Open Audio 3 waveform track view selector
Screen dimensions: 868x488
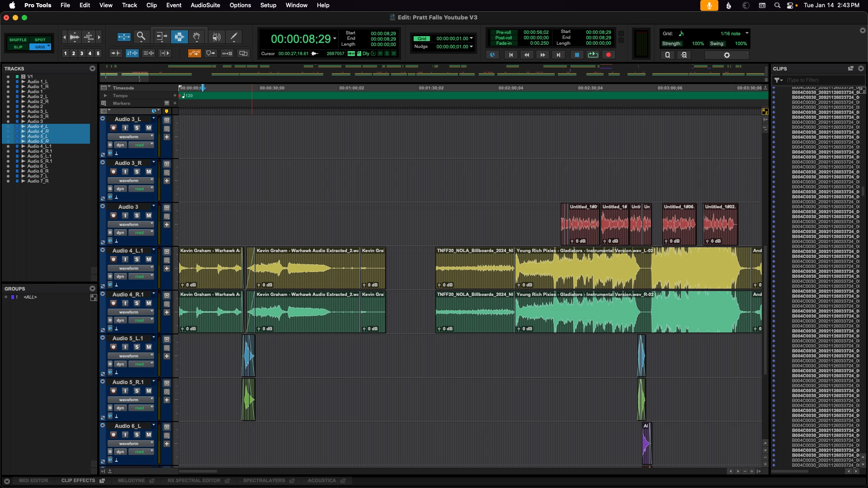[131, 225]
